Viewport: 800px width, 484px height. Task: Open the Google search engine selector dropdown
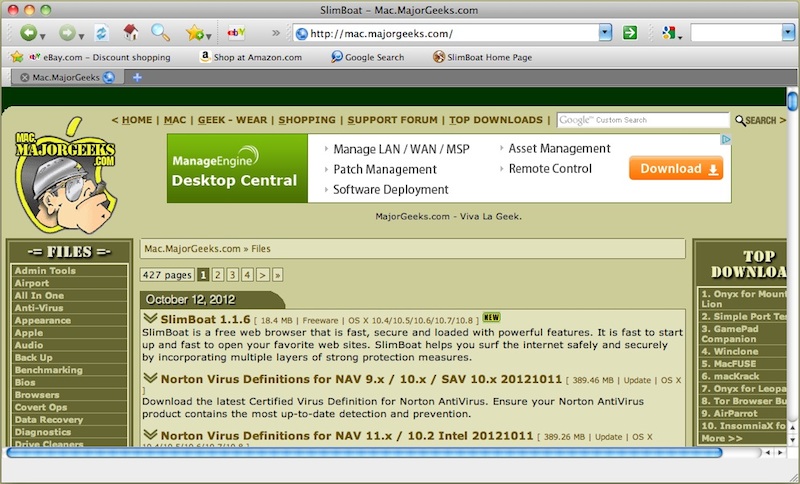670,33
